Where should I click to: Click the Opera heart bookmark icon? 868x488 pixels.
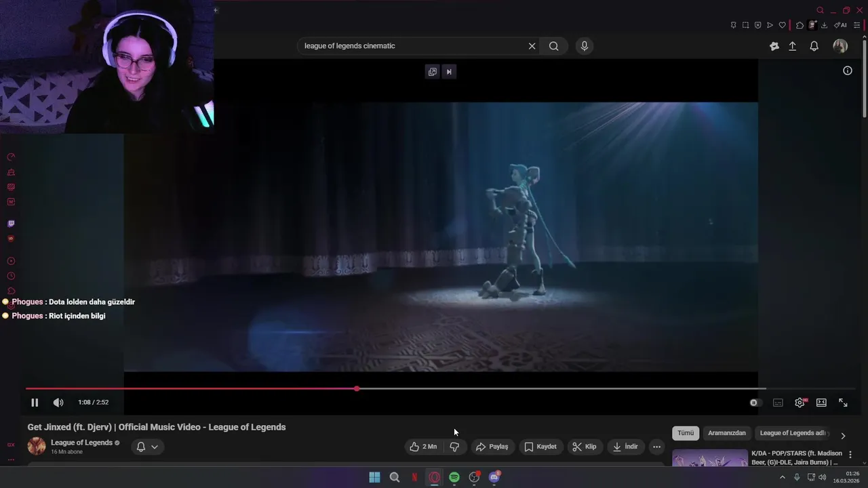click(782, 25)
